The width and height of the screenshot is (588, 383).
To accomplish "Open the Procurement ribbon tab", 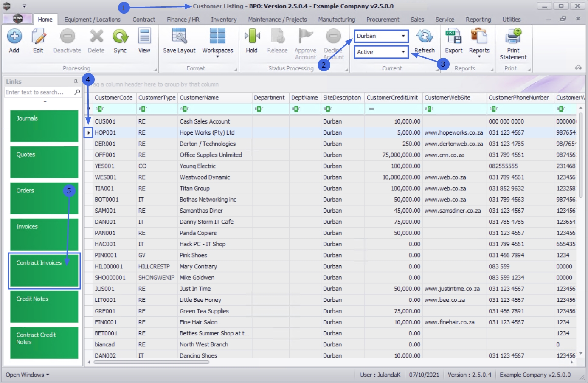I will point(383,20).
